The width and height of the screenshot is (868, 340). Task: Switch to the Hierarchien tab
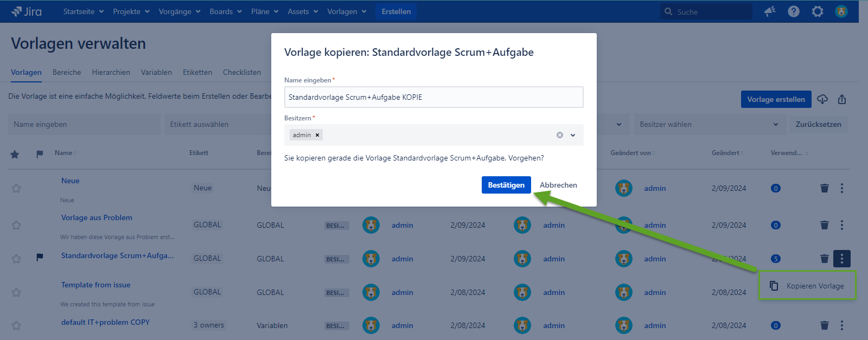coord(111,72)
